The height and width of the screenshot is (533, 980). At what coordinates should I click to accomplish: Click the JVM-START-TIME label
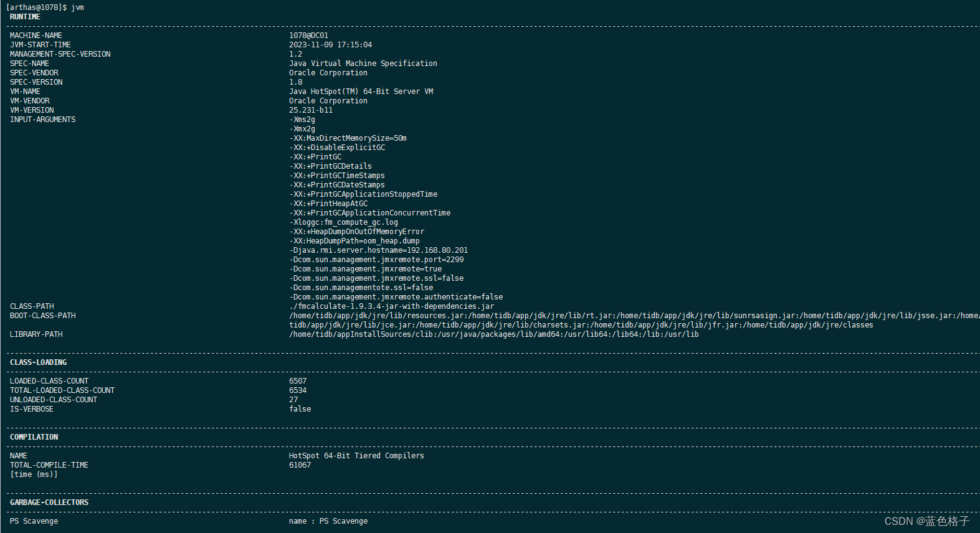coord(40,45)
